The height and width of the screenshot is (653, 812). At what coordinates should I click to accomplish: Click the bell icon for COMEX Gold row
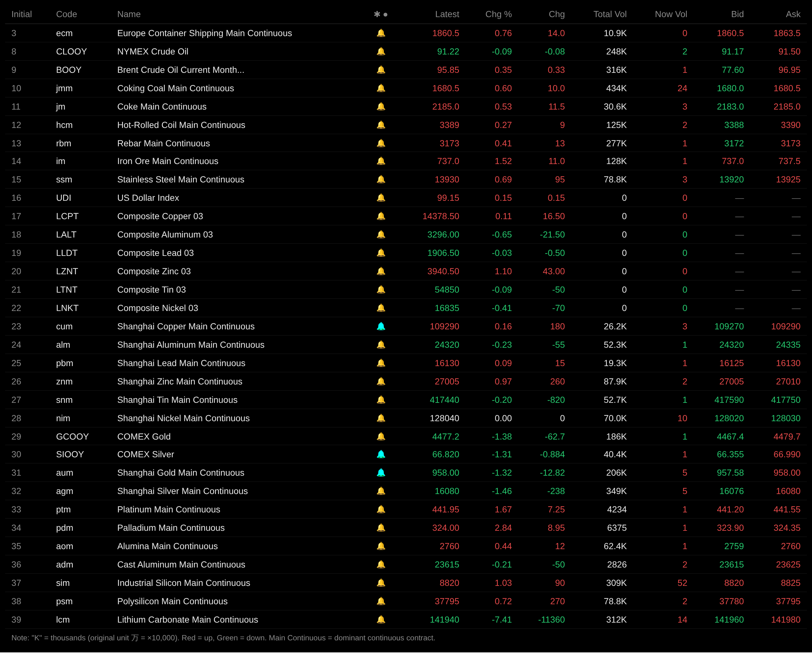pyautogui.click(x=381, y=437)
